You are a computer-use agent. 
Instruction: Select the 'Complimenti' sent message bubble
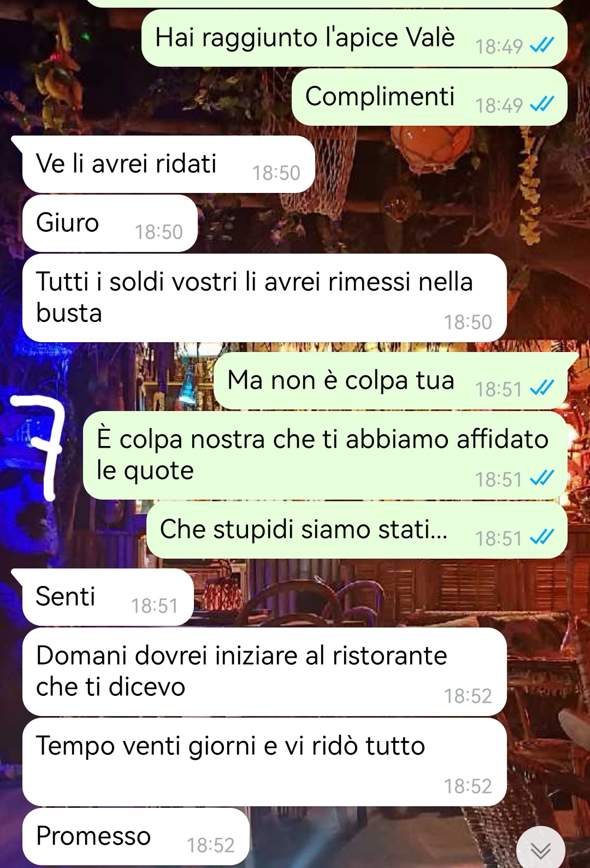tap(429, 97)
